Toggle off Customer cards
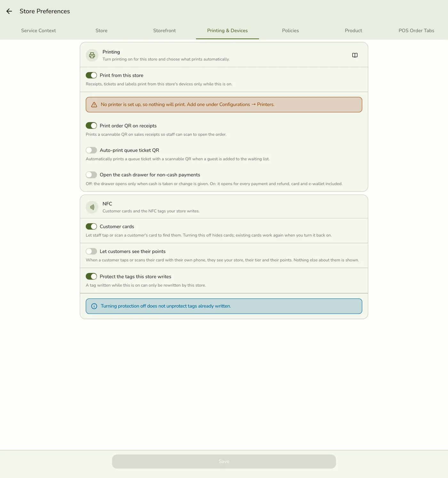Screen dimensions: 448x478 [x=91, y=227]
